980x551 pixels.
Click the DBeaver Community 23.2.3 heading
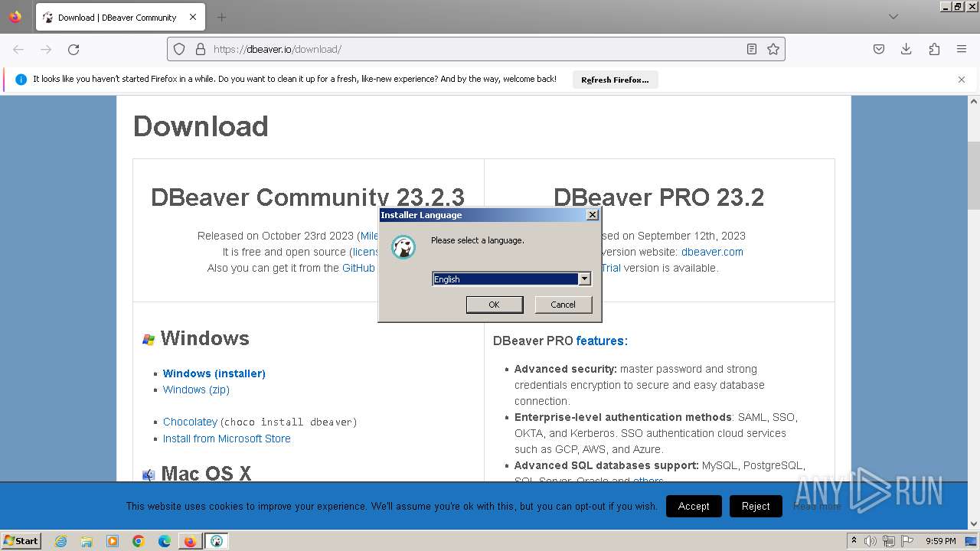click(308, 197)
